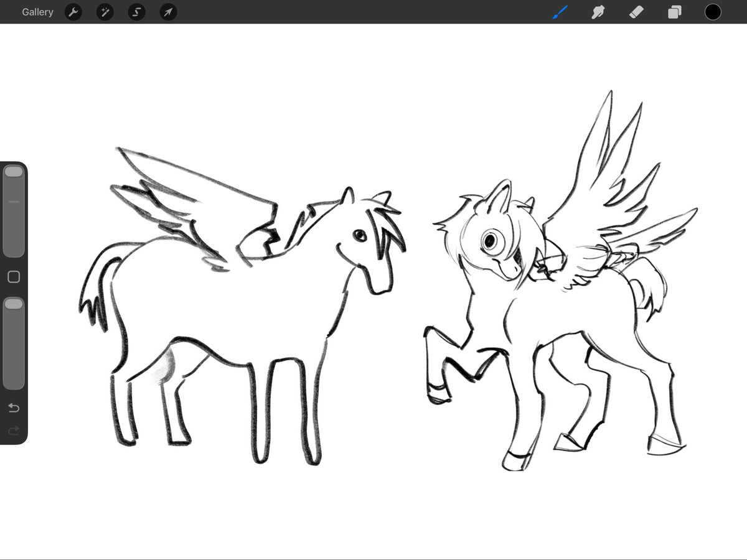The image size is (747, 560).
Task: Open the Gallery
Action: (x=37, y=12)
